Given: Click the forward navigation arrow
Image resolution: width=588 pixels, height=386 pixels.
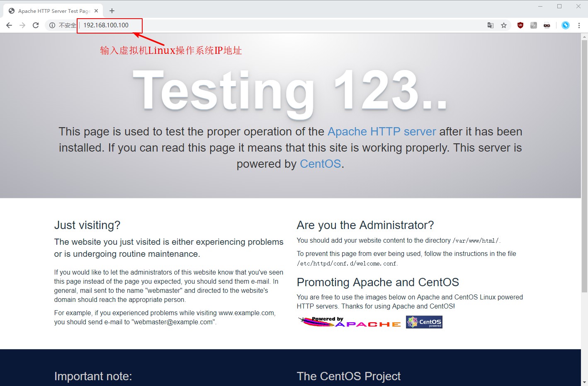Looking at the screenshot, I should (x=22, y=25).
